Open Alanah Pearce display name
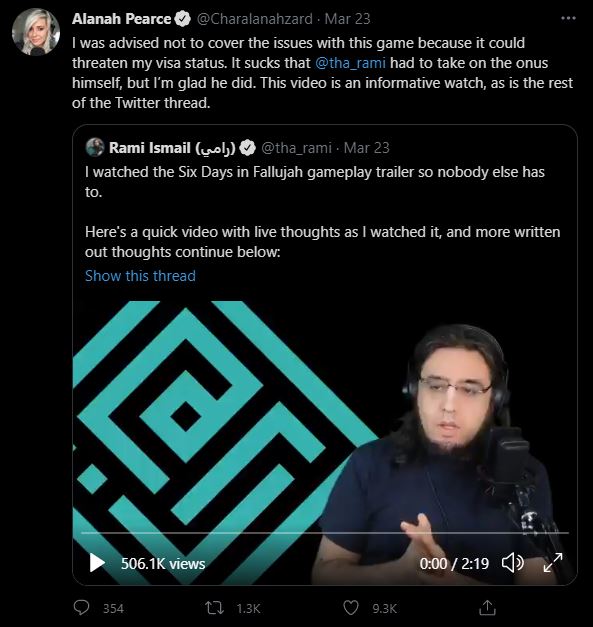Image resolution: width=593 pixels, height=627 pixels. 122,19
